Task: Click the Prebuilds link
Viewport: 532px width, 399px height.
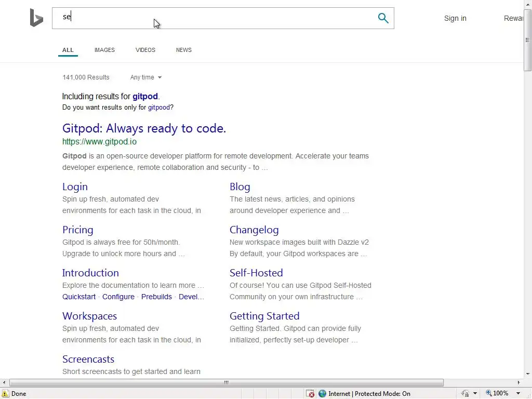Action: [156, 297]
